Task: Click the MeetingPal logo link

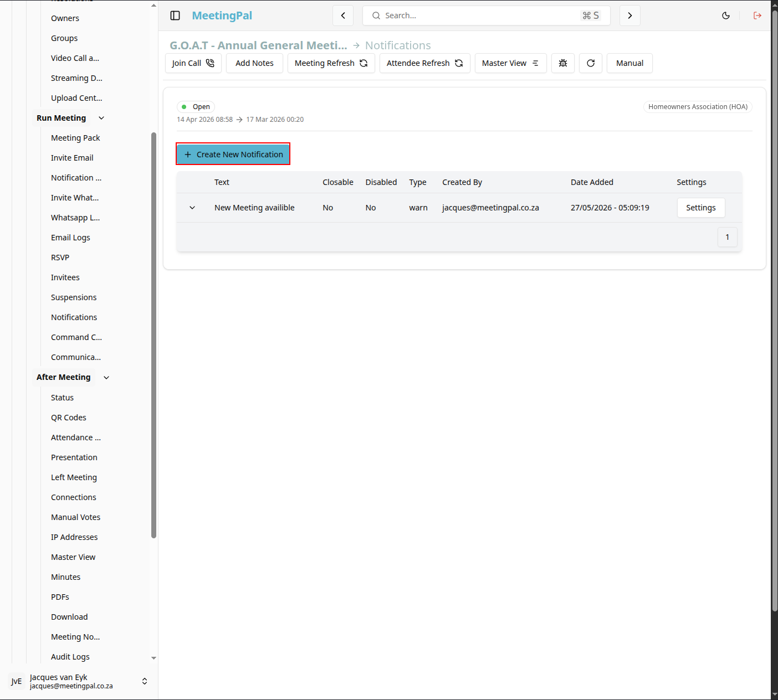Action: click(222, 16)
